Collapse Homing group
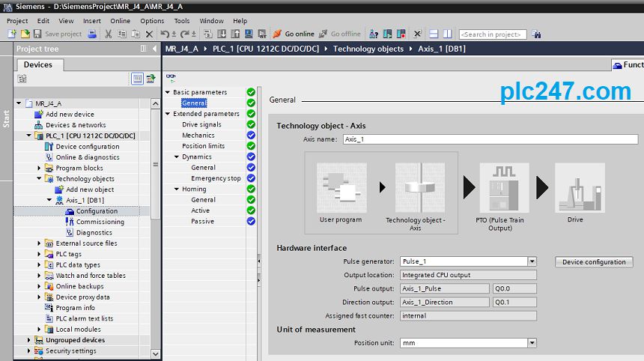Image resolution: width=644 pixels, height=361 pixels. 177,189
